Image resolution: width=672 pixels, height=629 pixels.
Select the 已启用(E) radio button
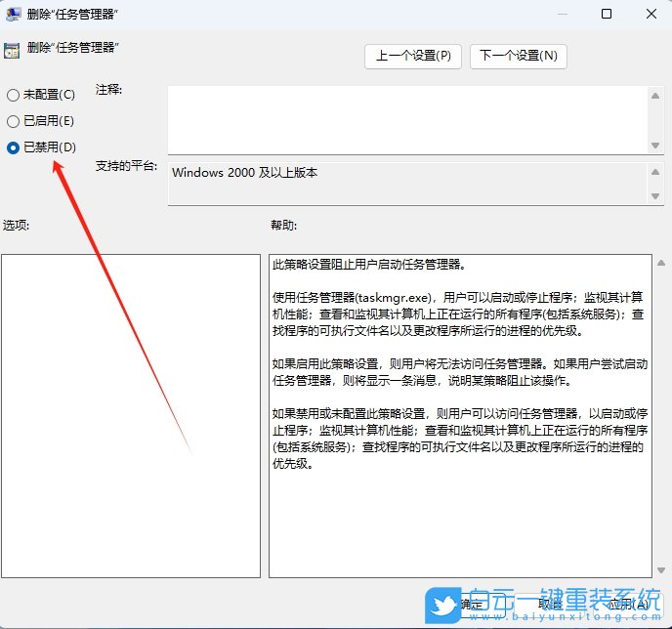(14, 121)
